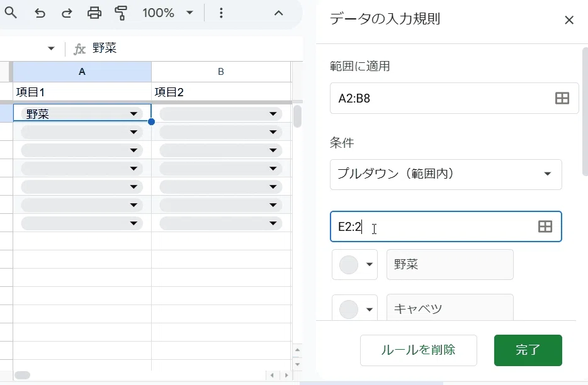Image resolution: width=588 pixels, height=385 pixels.
Task: Click the キャベツ option text field
Action: [449, 308]
